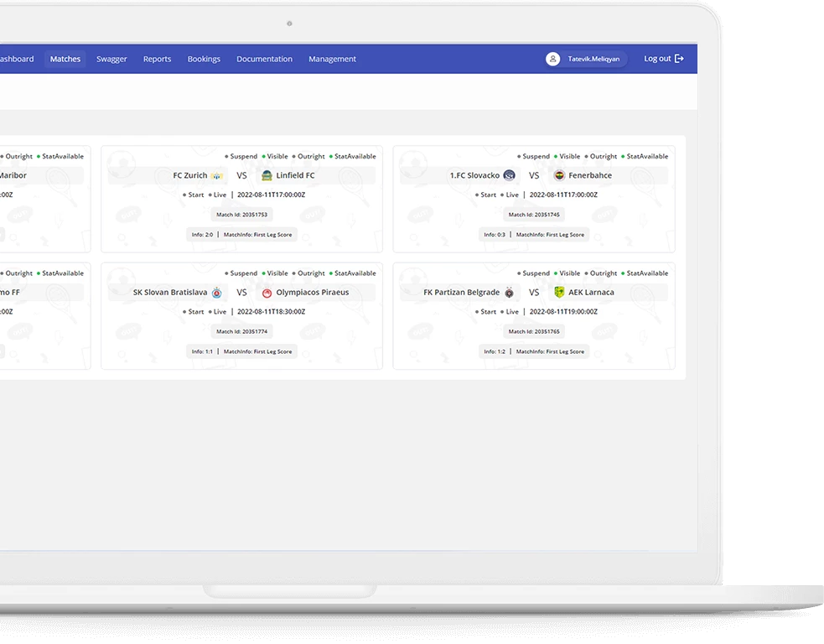Viewport: 824px width, 644px height.
Task: Click the Fenerbahce club badge
Action: coord(558,175)
